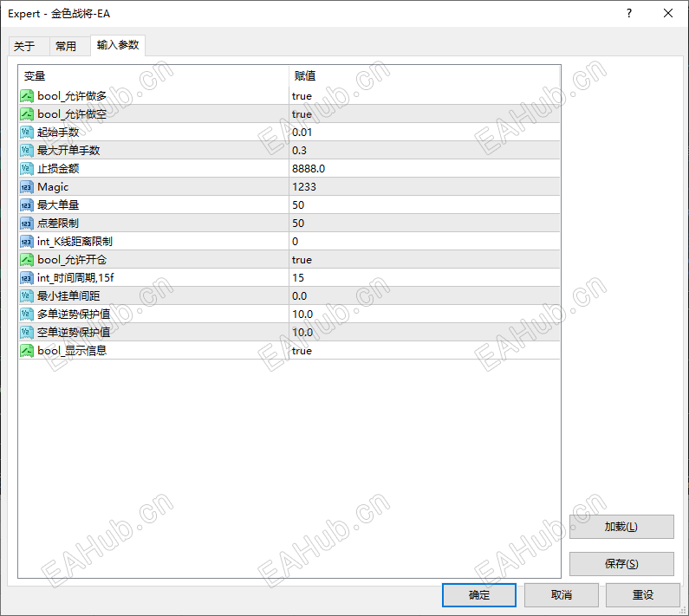Click the 止损金额 double-type icon
689x616 pixels.
coord(27,169)
